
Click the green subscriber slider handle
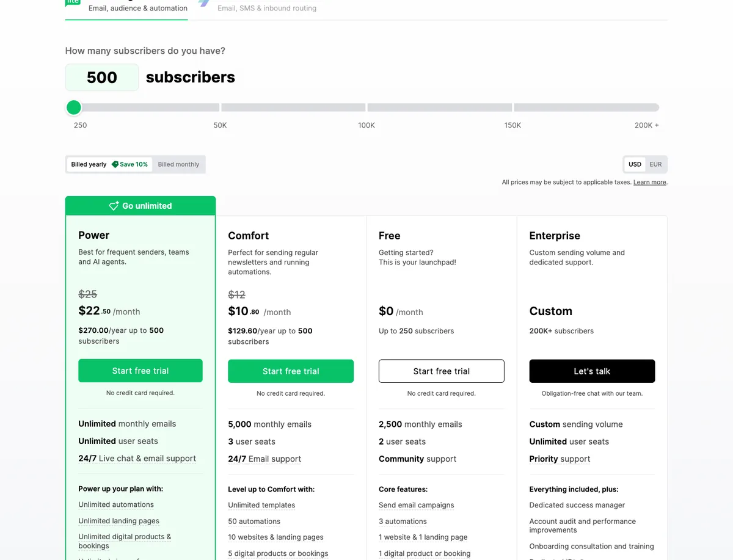(74, 107)
